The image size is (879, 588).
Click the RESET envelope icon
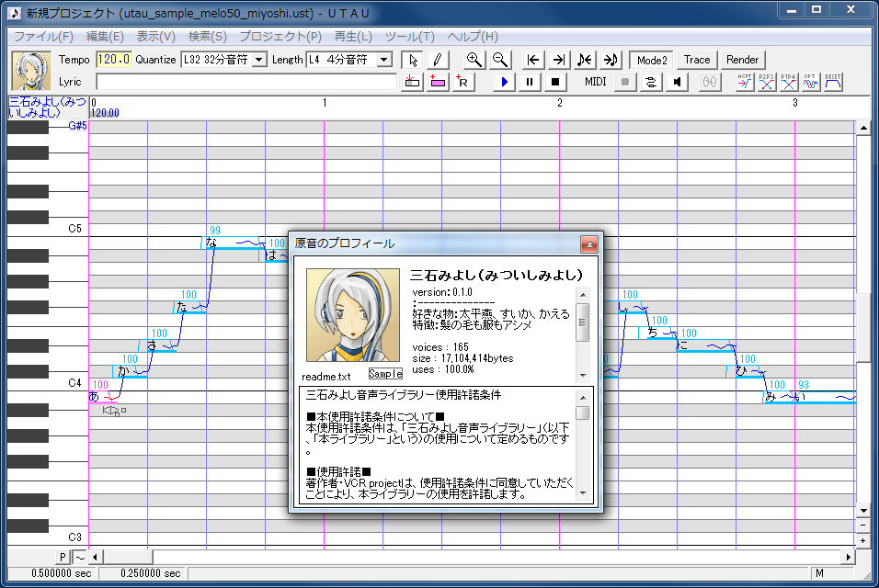833,82
